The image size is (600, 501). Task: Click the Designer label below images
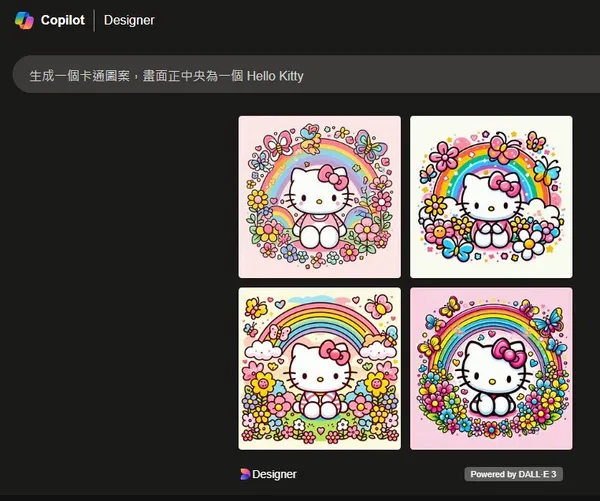pos(274,474)
